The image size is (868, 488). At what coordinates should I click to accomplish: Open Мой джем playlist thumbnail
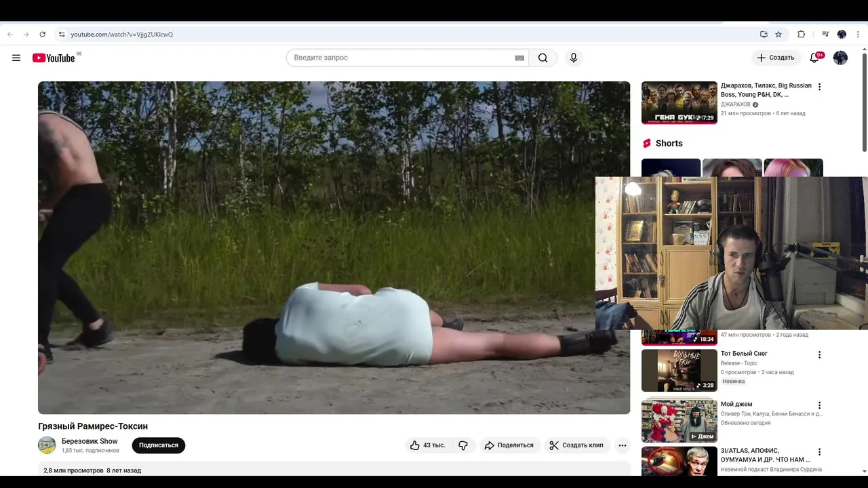tap(679, 421)
